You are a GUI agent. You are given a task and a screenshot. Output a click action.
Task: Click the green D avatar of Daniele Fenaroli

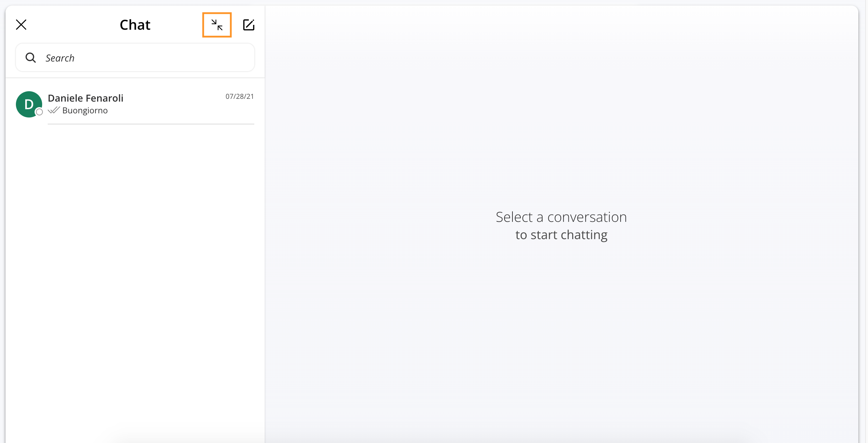coord(29,104)
